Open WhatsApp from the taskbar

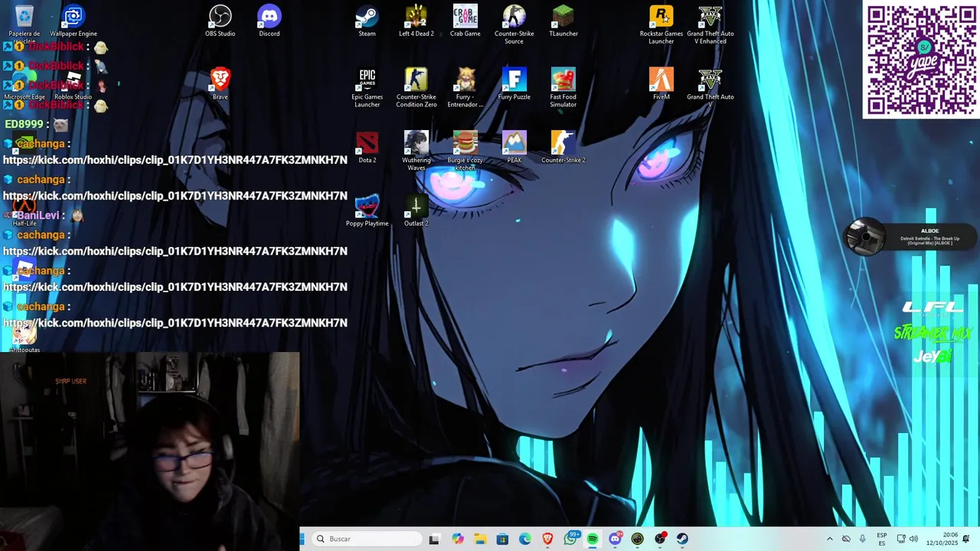[x=570, y=539]
